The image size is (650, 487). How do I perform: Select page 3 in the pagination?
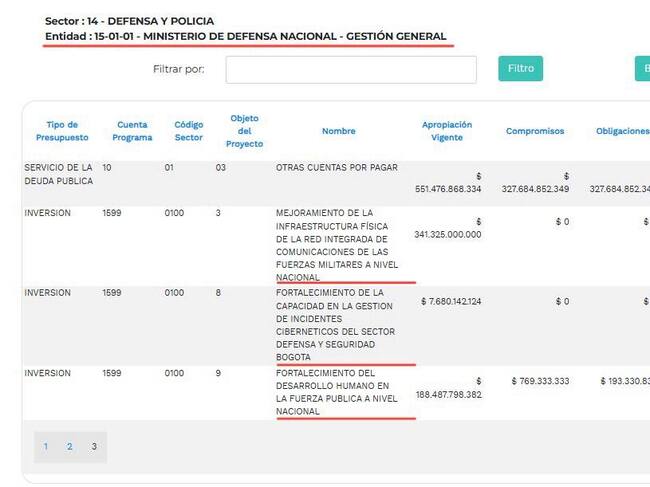94,447
